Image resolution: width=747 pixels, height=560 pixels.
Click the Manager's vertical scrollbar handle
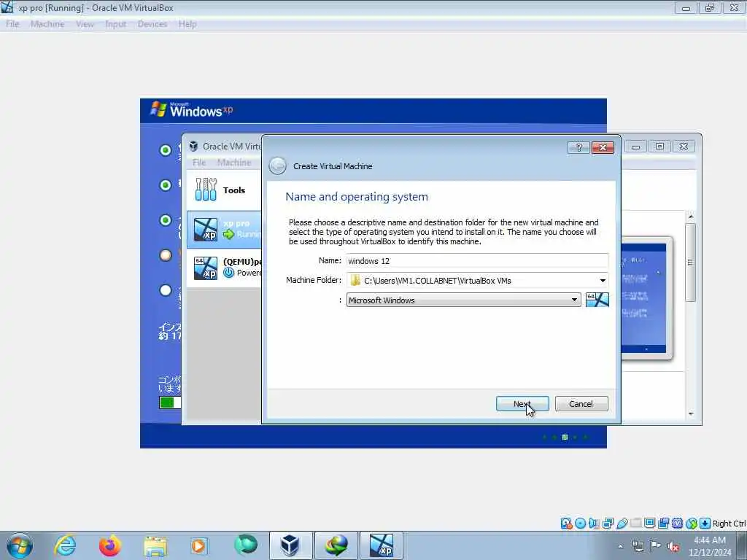(x=690, y=262)
